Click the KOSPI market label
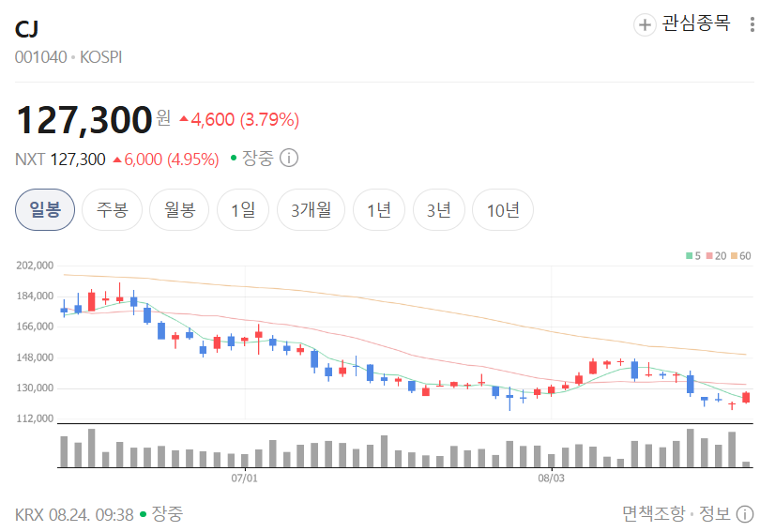 click(x=100, y=57)
